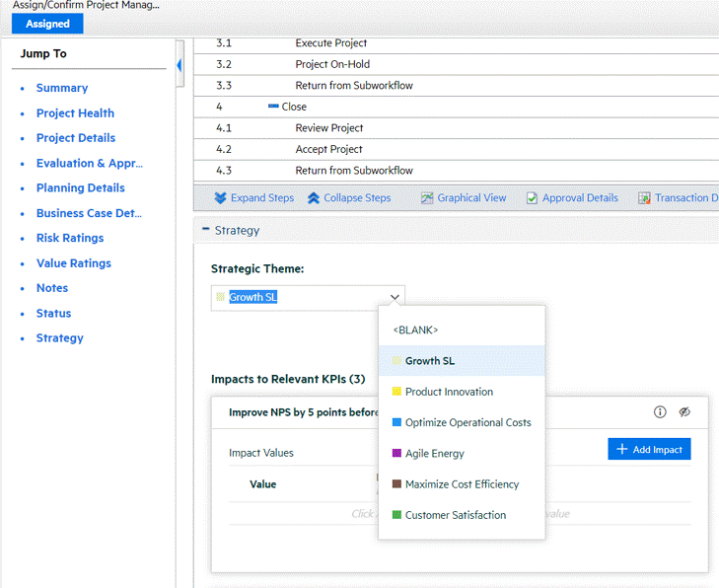
Task: Choose the <BLANK> theme option
Action: pos(415,331)
